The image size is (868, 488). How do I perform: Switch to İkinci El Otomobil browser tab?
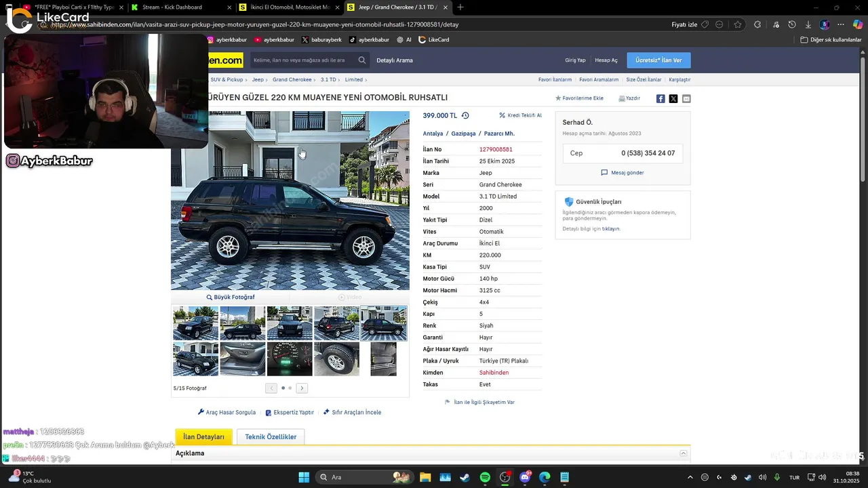click(288, 7)
